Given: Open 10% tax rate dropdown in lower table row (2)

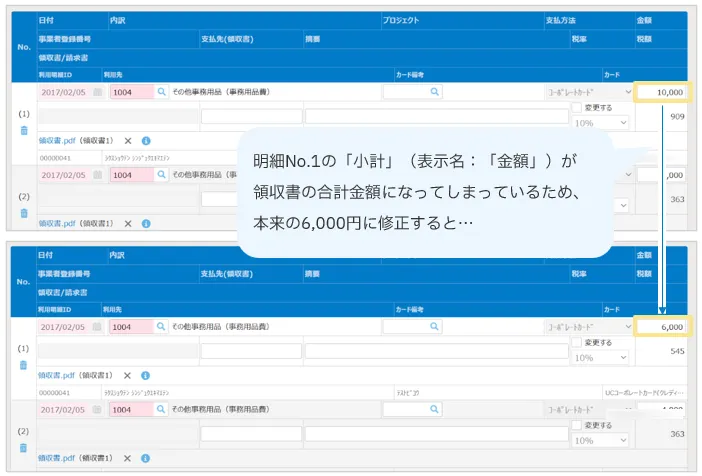Looking at the screenshot, I should click(600, 440).
